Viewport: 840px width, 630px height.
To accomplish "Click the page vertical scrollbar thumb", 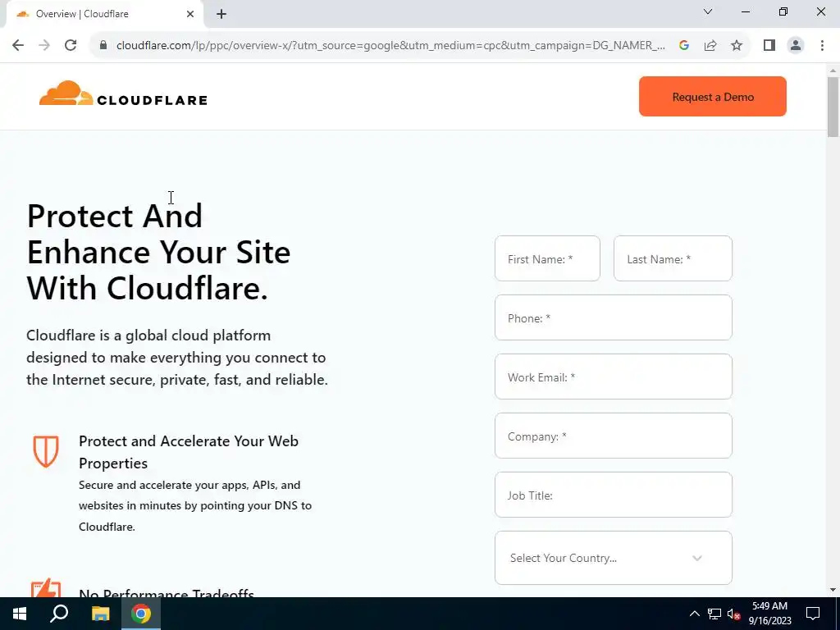I will 833,107.
